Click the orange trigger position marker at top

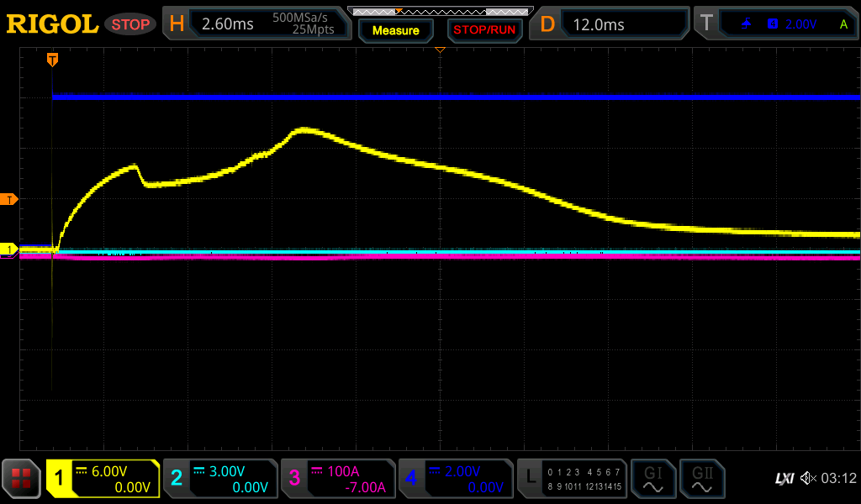coord(52,59)
